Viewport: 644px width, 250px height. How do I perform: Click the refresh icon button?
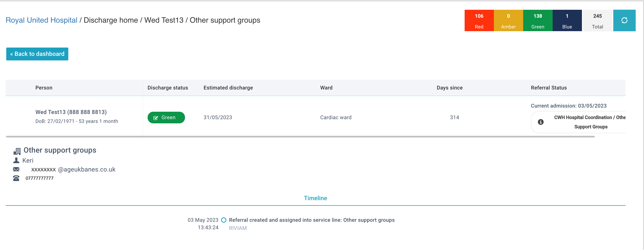624,21
